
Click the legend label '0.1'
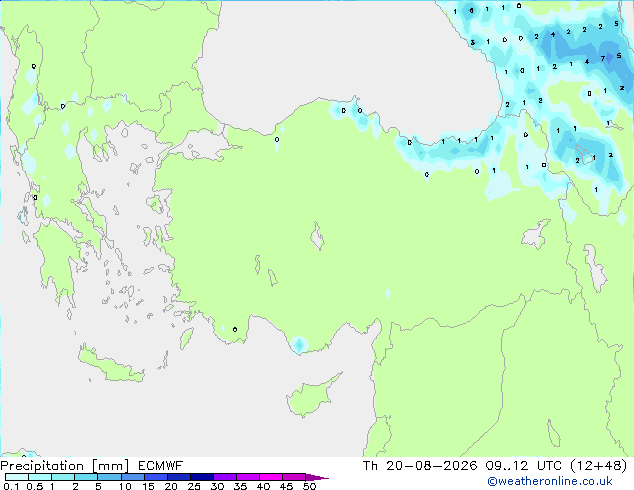pyautogui.click(x=11, y=486)
